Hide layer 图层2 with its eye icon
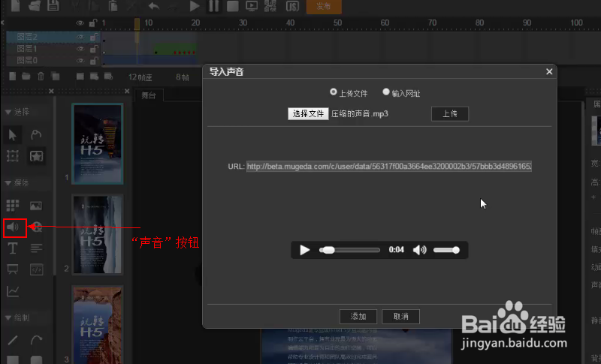This screenshot has height=364, width=601. click(x=80, y=37)
